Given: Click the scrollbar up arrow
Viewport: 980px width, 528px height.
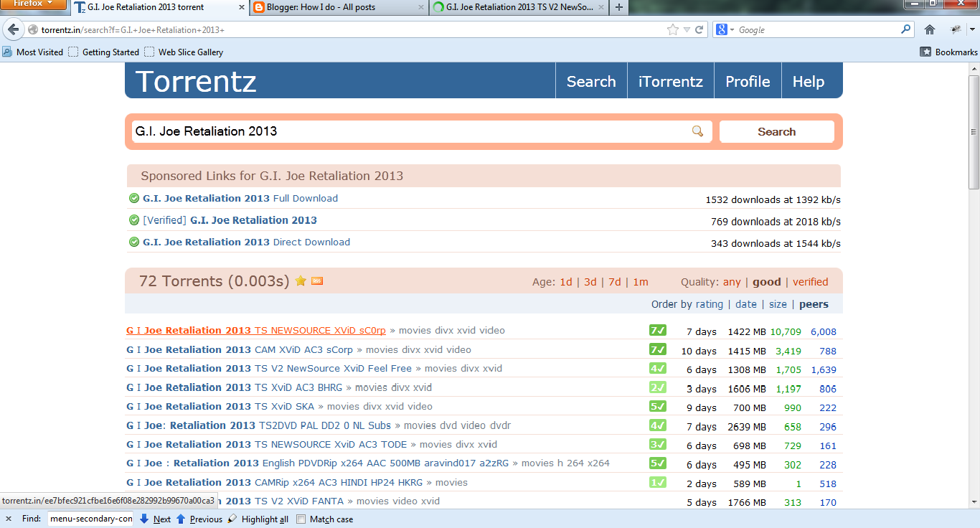Looking at the screenshot, I should coord(974,68).
